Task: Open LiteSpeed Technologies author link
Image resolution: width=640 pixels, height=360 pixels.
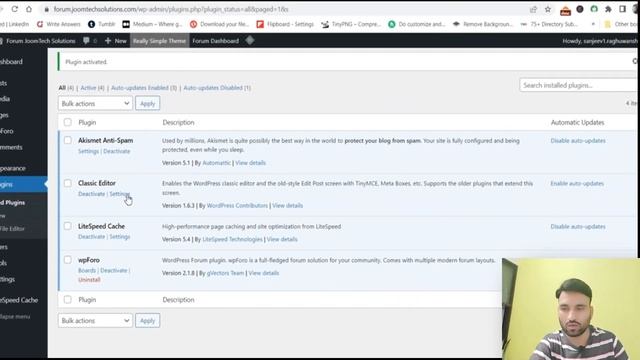Action: pyautogui.click(x=233, y=240)
